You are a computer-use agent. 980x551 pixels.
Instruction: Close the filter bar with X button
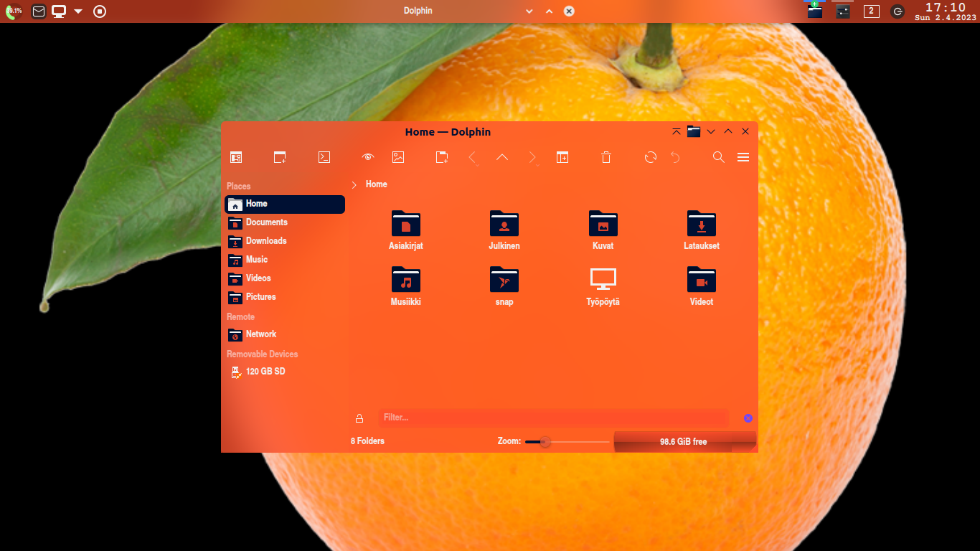tap(748, 418)
